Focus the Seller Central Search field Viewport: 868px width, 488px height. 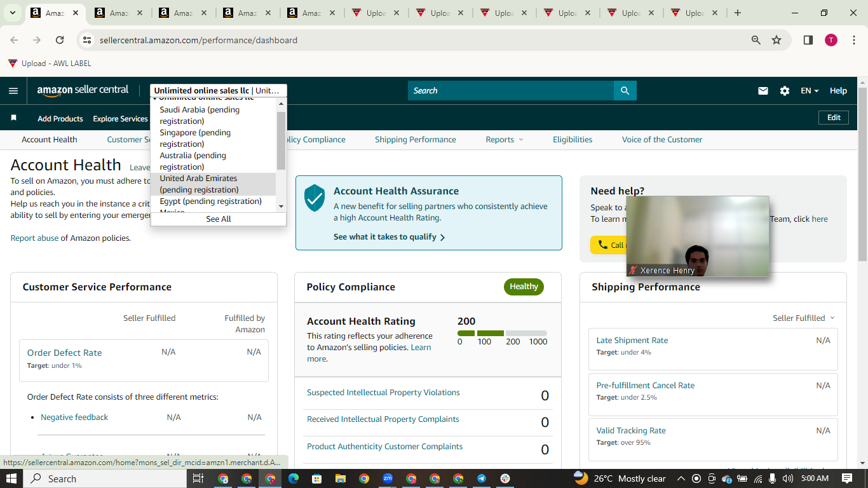pos(511,91)
